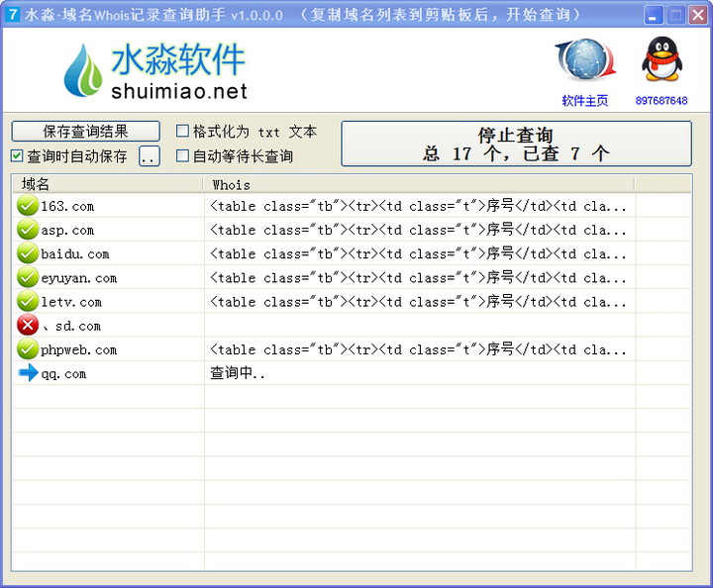Open the 软件主页 link
This screenshot has height=588, width=713.
coord(585,100)
